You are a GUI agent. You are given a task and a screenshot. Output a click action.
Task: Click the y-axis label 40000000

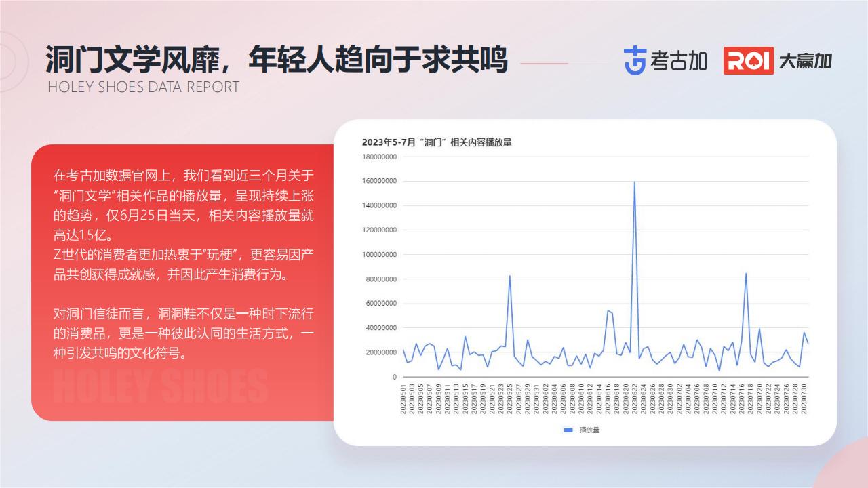[380, 328]
